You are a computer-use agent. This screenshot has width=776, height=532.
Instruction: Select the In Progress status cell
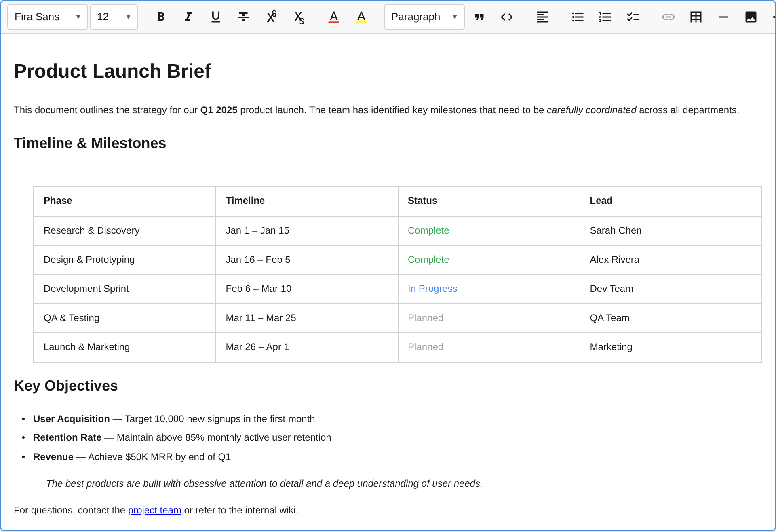432,289
